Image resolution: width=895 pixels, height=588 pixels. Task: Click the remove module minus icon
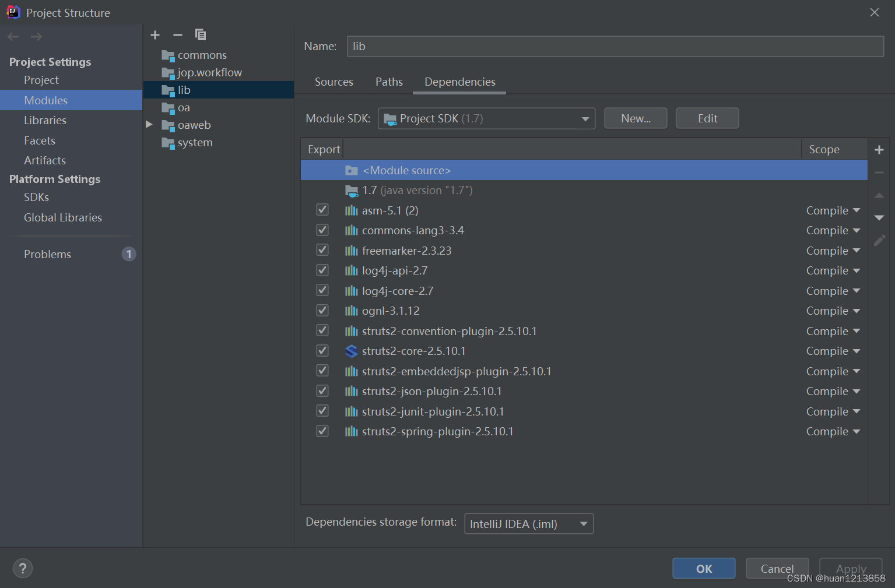[178, 35]
